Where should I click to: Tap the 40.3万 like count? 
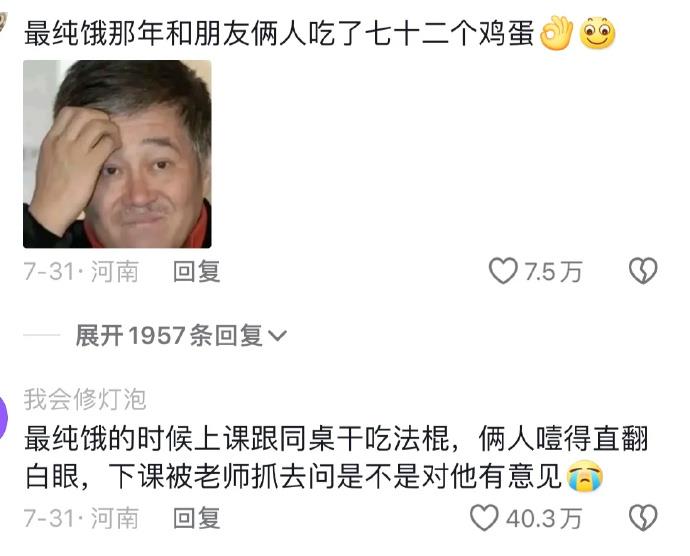tap(544, 518)
